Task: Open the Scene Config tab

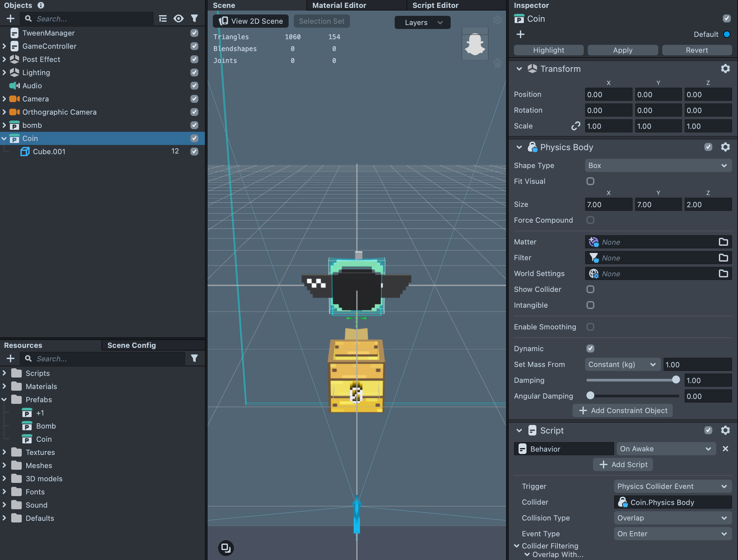Action: click(x=131, y=345)
